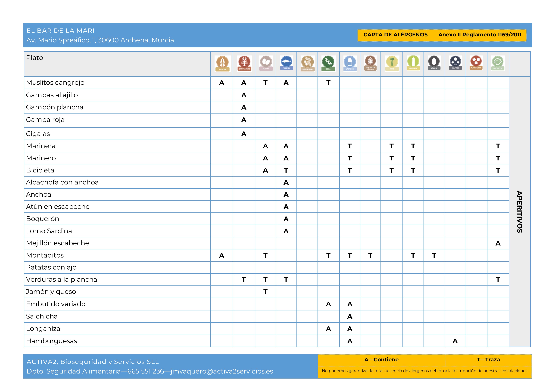Click the Moluscos allergen icon

tap(498, 64)
